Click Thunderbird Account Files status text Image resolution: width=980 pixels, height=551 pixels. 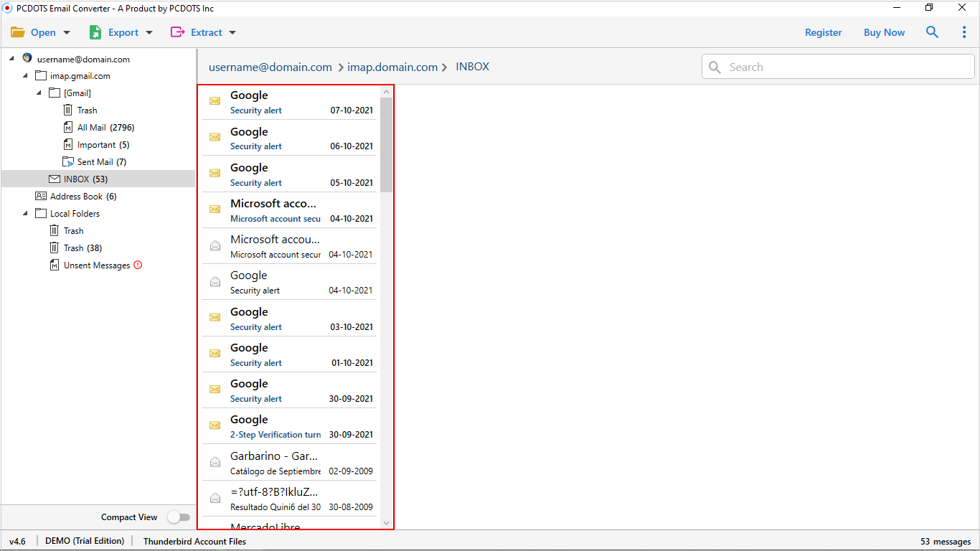(x=194, y=541)
